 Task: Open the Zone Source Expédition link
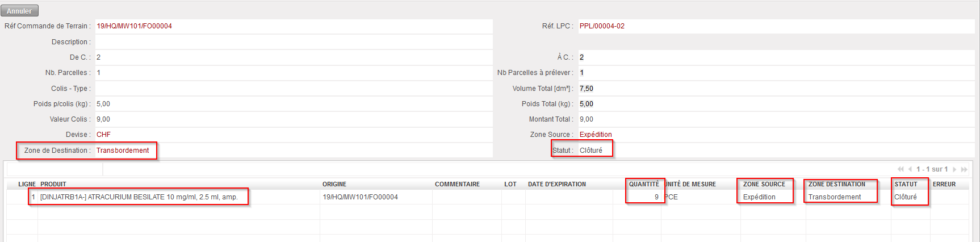pyautogui.click(x=596, y=135)
